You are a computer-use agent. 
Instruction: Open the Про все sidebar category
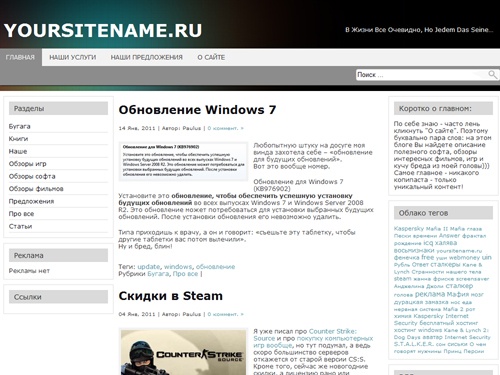(x=21, y=214)
